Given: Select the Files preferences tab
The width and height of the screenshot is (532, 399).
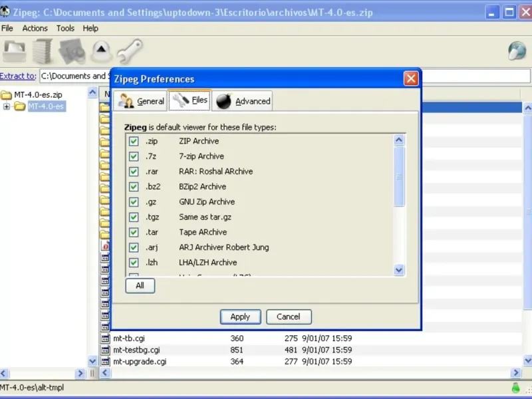Looking at the screenshot, I should point(190,100).
